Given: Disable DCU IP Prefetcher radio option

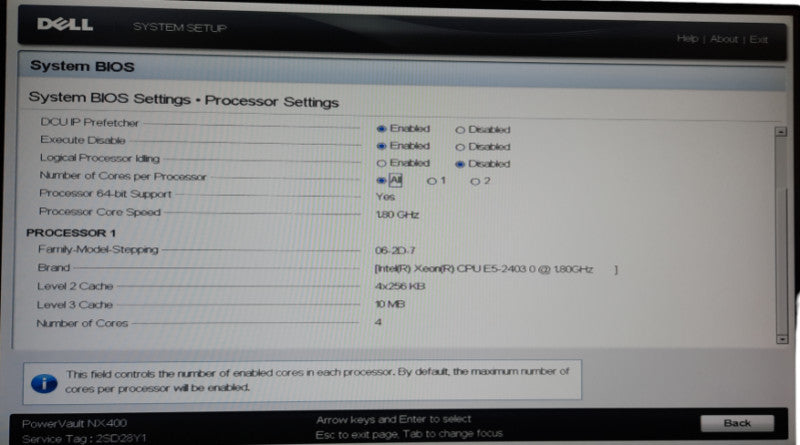Looking at the screenshot, I should (460, 130).
